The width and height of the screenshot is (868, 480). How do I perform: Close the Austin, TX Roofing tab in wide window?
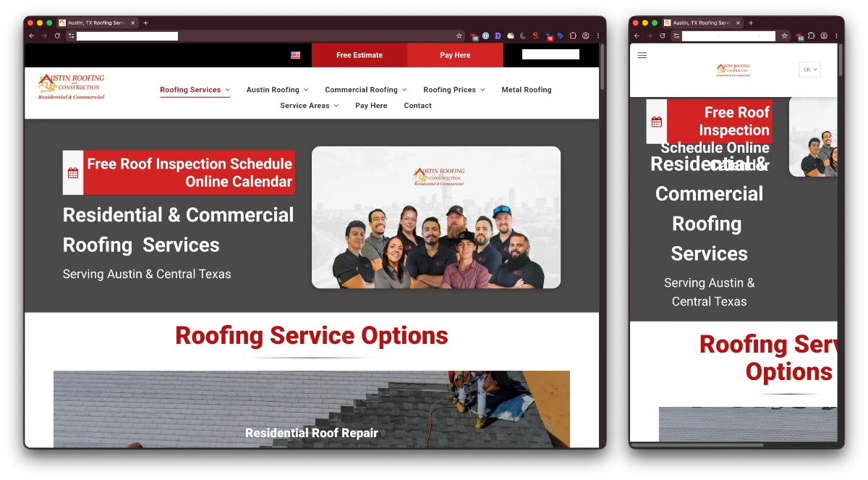pos(132,22)
